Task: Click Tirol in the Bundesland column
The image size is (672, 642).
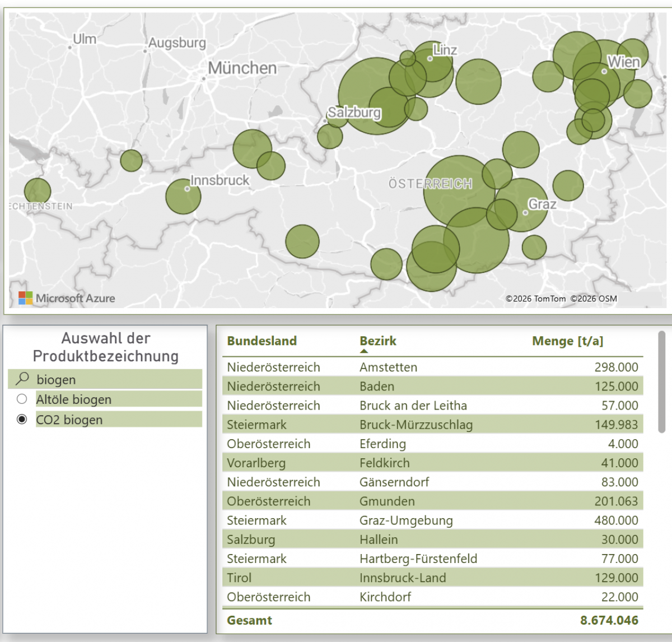Action: click(x=239, y=578)
